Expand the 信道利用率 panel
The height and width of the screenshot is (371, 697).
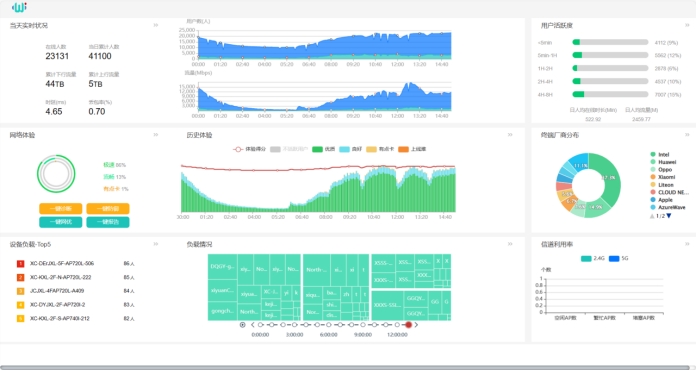[x=687, y=243]
